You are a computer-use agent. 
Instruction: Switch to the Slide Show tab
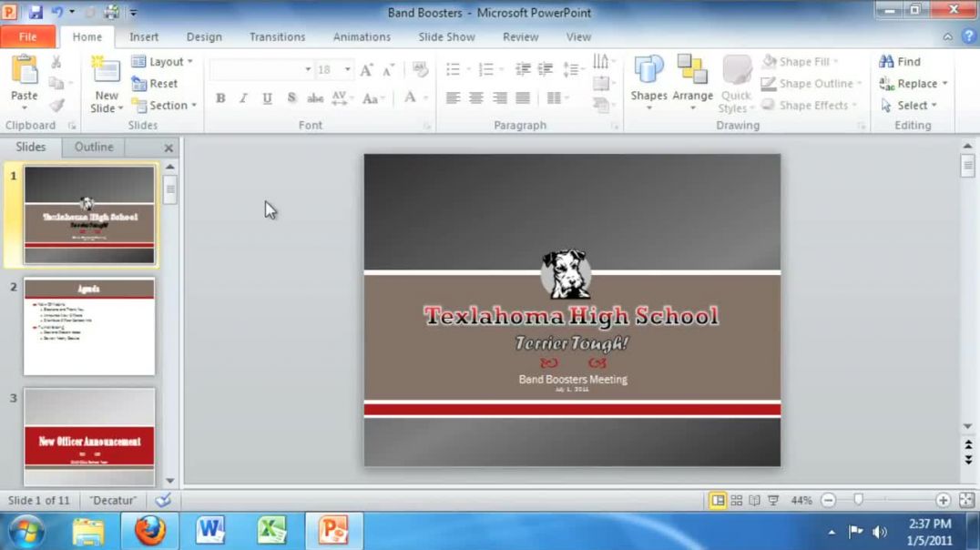447,36
